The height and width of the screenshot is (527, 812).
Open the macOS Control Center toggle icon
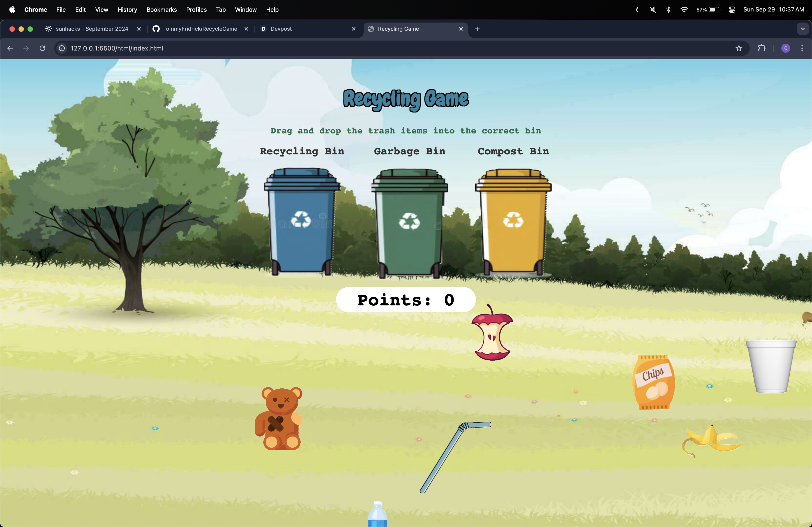coord(732,9)
